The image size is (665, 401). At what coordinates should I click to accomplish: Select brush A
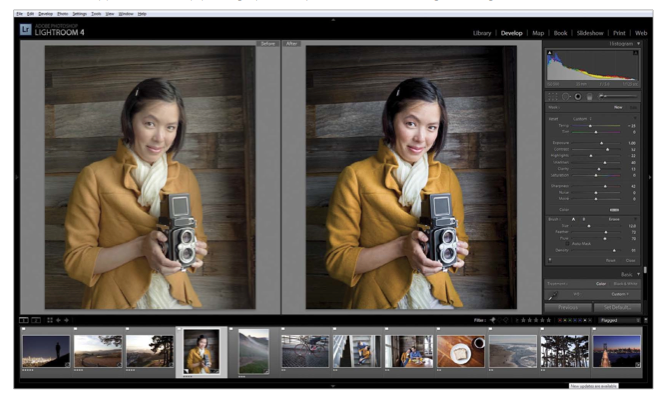[x=573, y=219]
